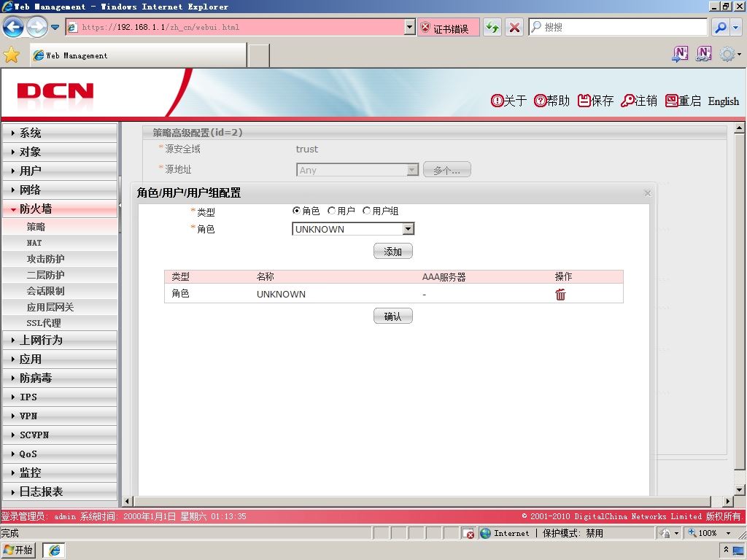
Task: Expand the VPN menu
Action: point(60,416)
